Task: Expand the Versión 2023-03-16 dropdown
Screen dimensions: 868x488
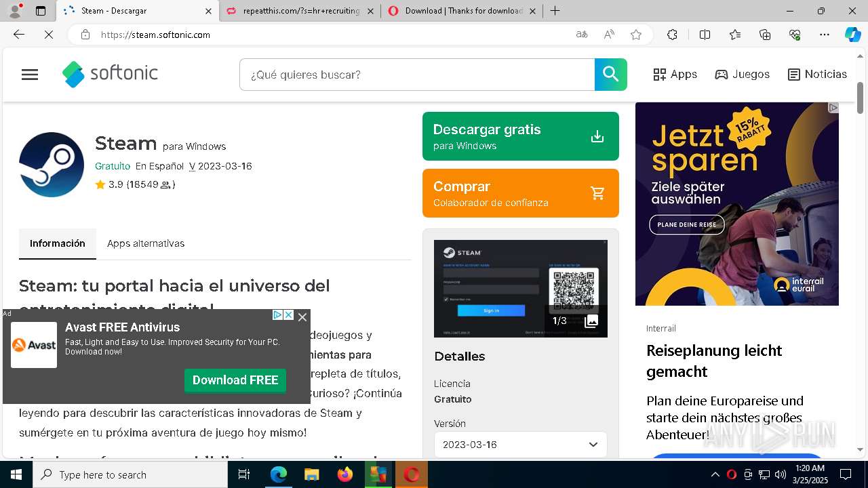Action: pos(521,445)
